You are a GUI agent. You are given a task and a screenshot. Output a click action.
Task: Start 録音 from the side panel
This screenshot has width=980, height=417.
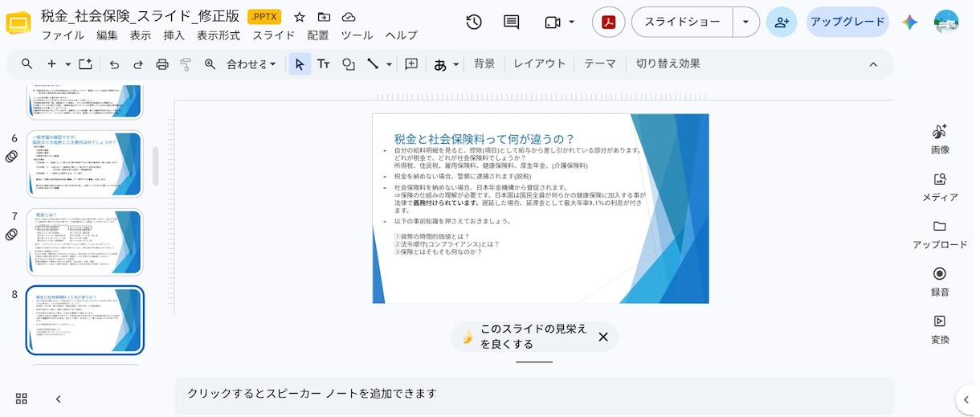click(940, 281)
